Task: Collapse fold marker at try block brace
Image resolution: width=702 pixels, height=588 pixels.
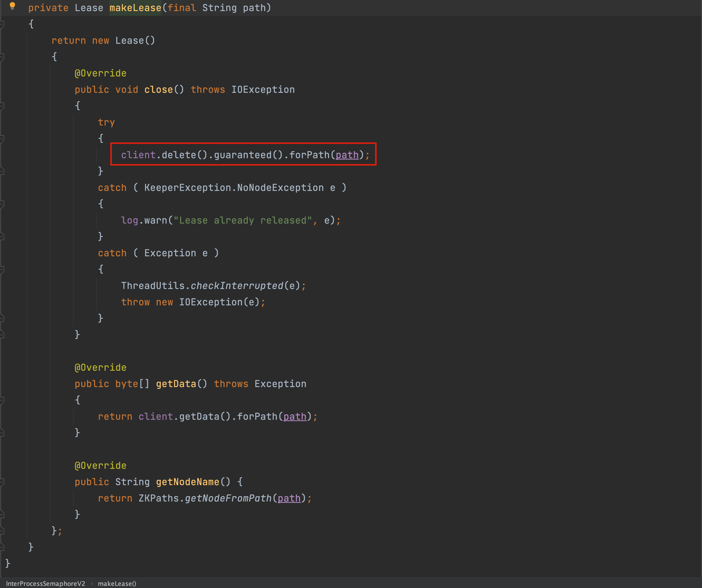Action: 2,138
